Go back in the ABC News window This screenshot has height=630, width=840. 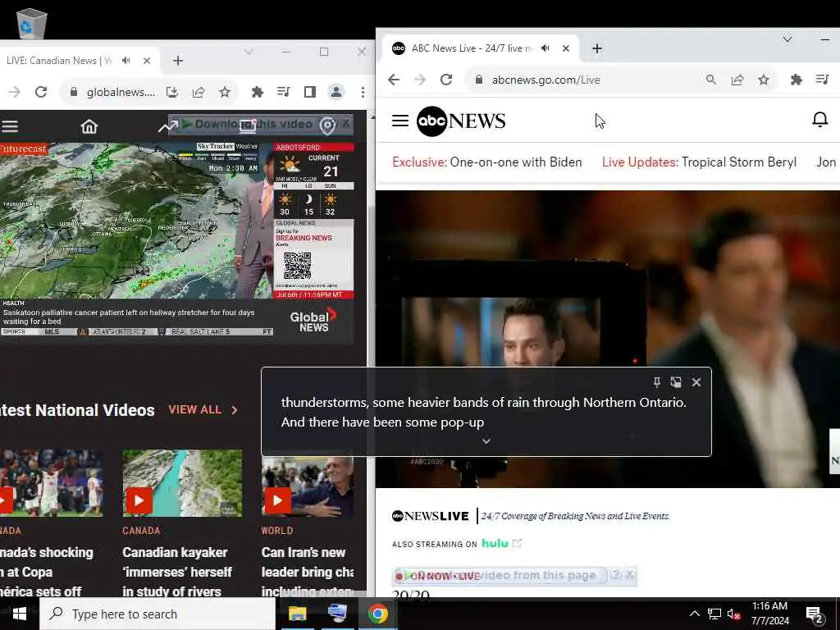pyautogui.click(x=394, y=80)
